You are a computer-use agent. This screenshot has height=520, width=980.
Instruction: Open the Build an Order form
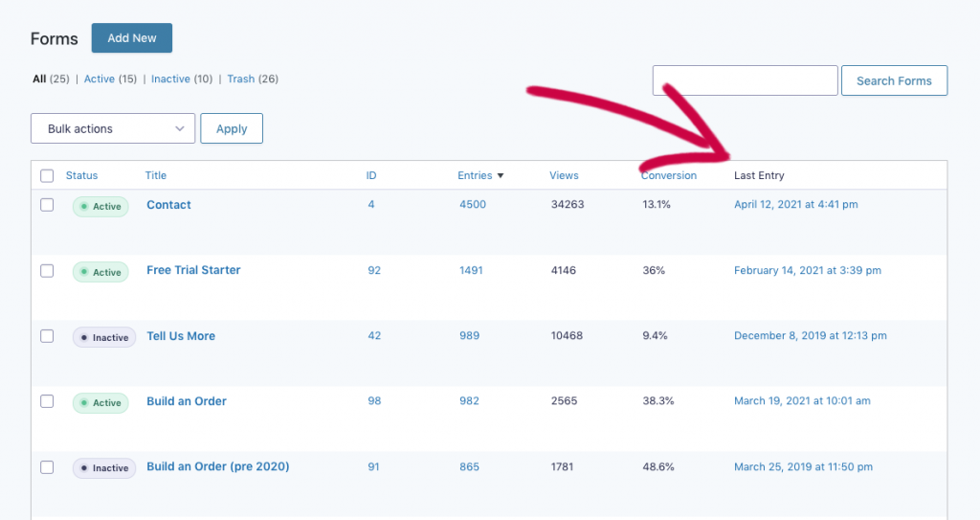coord(187,401)
